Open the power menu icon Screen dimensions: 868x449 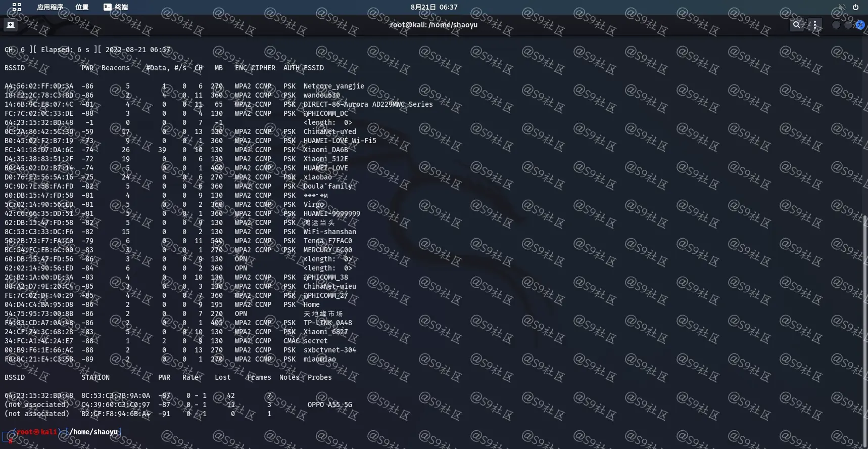855,7
